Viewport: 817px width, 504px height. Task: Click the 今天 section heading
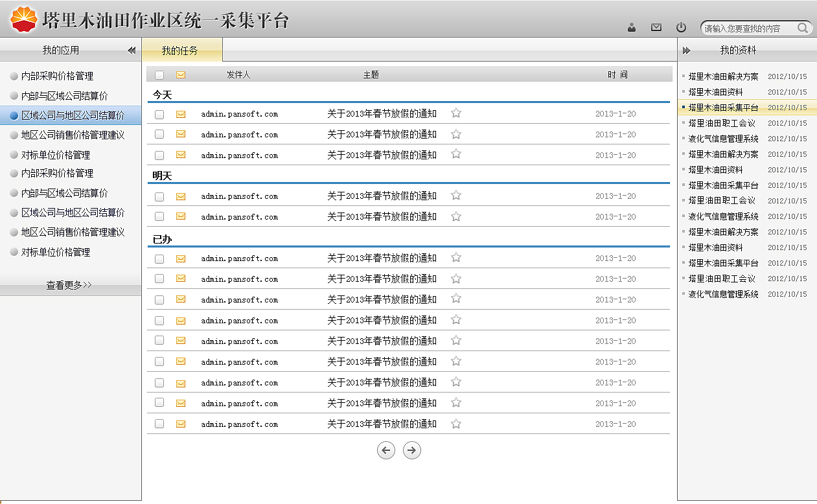[162, 95]
